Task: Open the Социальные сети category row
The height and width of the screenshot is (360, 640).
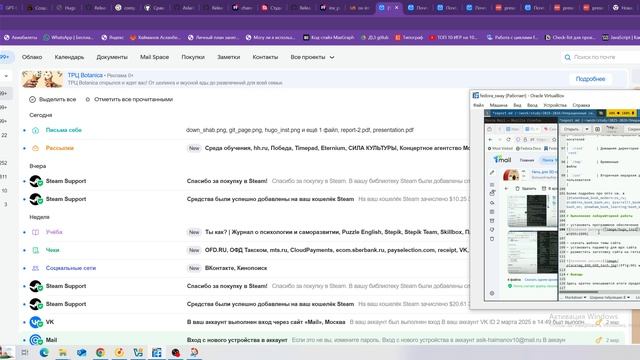Action: [245, 268]
